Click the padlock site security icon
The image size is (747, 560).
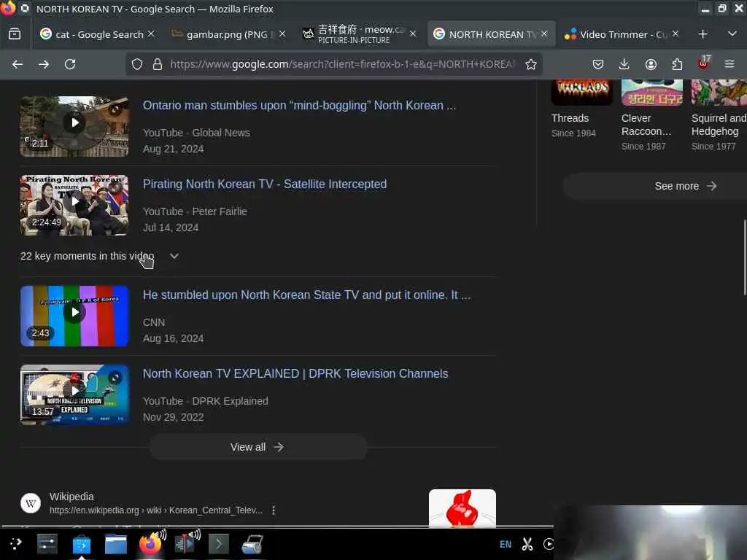tap(158, 64)
